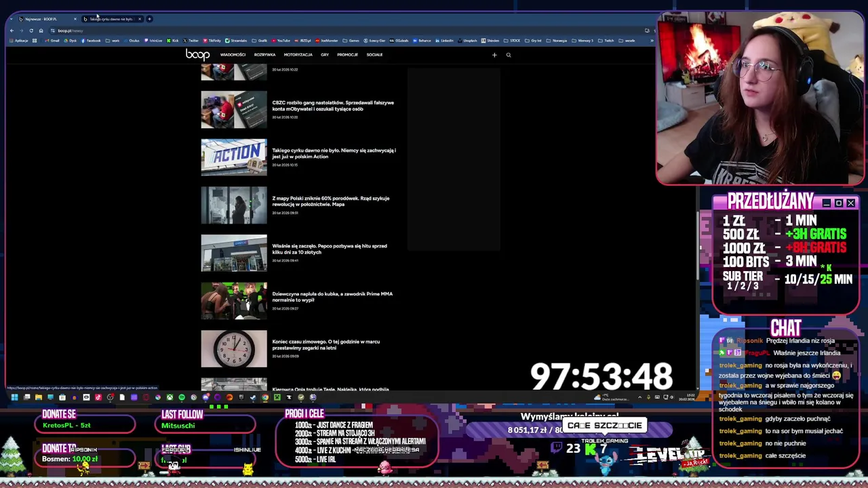Open the TikFinity bookmark
The image size is (868, 488).
point(212,41)
